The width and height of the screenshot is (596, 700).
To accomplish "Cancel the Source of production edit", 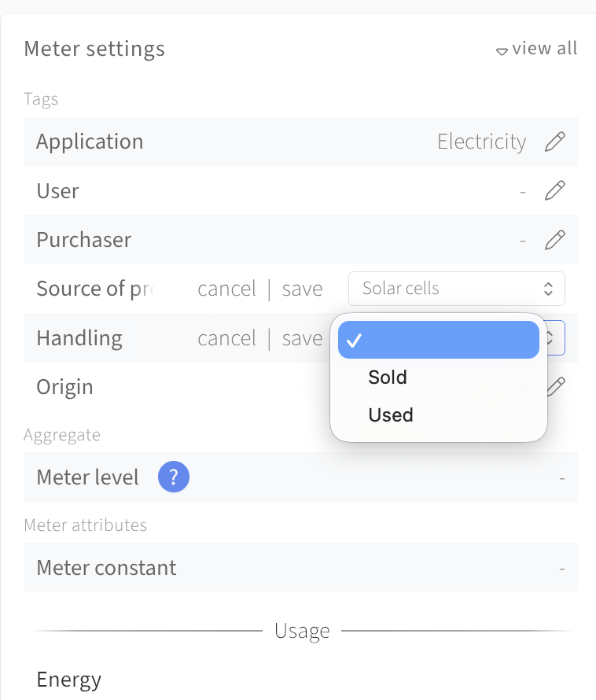I will pyautogui.click(x=226, y=289).
